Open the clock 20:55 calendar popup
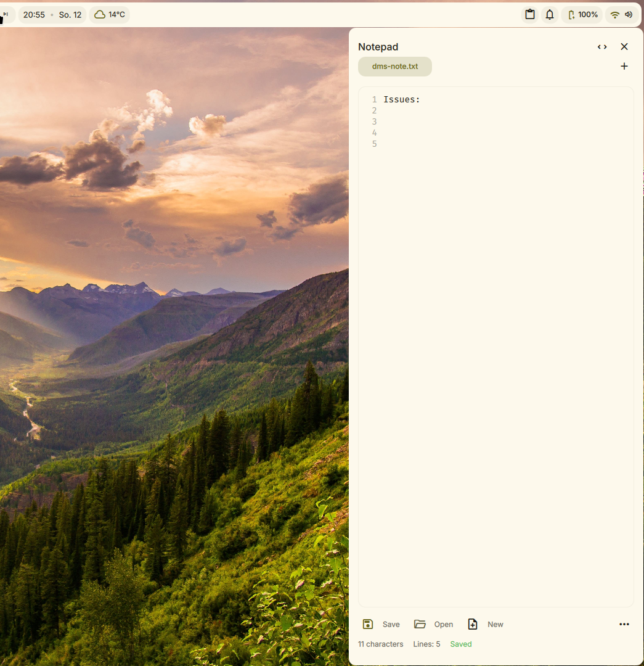The image size is (644, 666). point(35,15)
